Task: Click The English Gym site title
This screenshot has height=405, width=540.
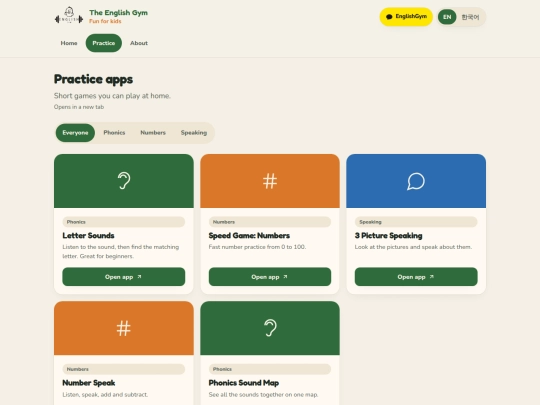Action: (118, 13)
